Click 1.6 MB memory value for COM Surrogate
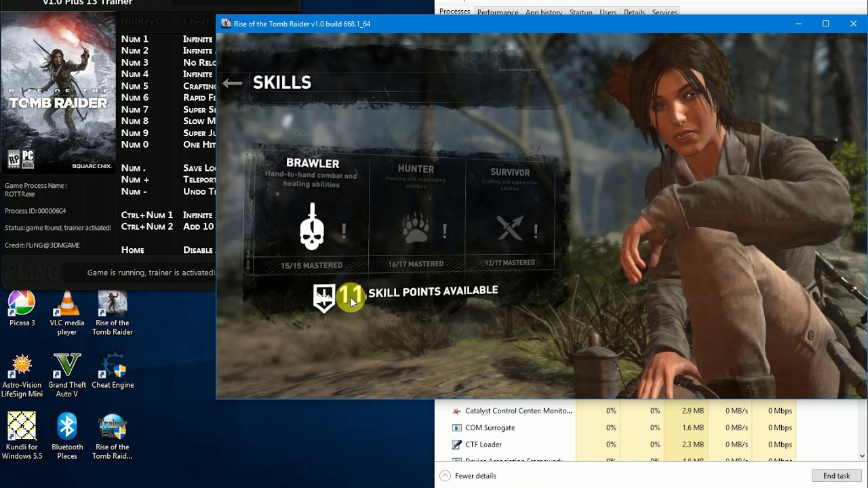 pyautogui.click(x=693, y=428)
